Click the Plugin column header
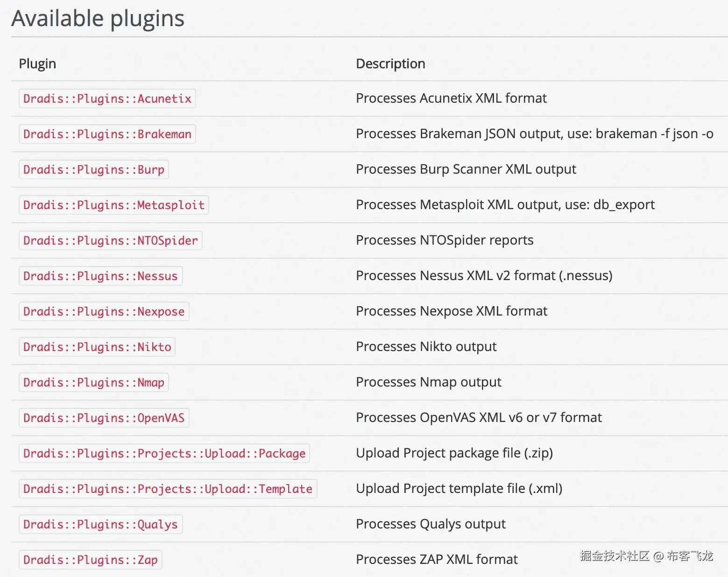The image size is (728, 577). 37,63
